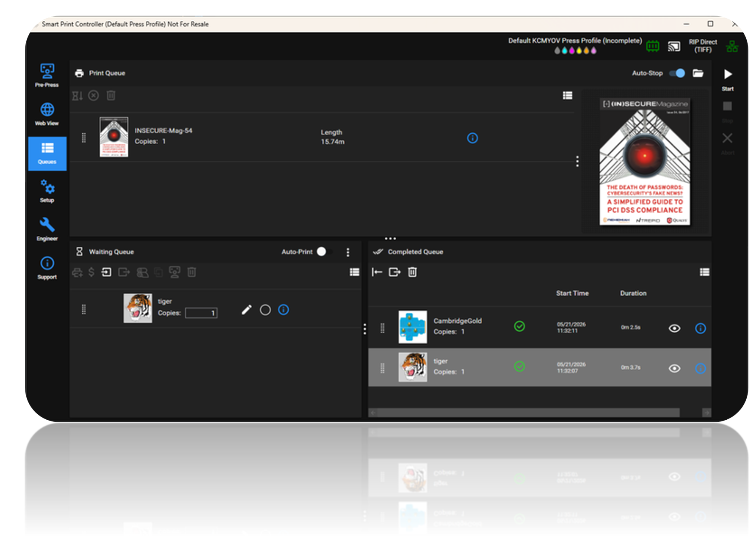Open the Setup gears section
Image resolution: width=756 pixels, height=545 pixels.
point(47,191)
